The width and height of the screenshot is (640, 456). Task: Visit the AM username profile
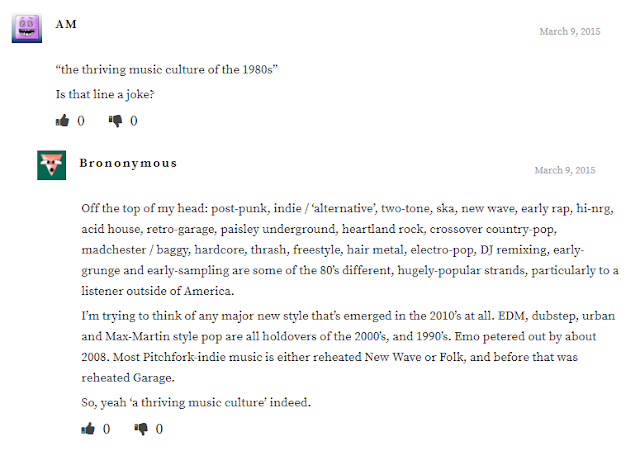66,24
